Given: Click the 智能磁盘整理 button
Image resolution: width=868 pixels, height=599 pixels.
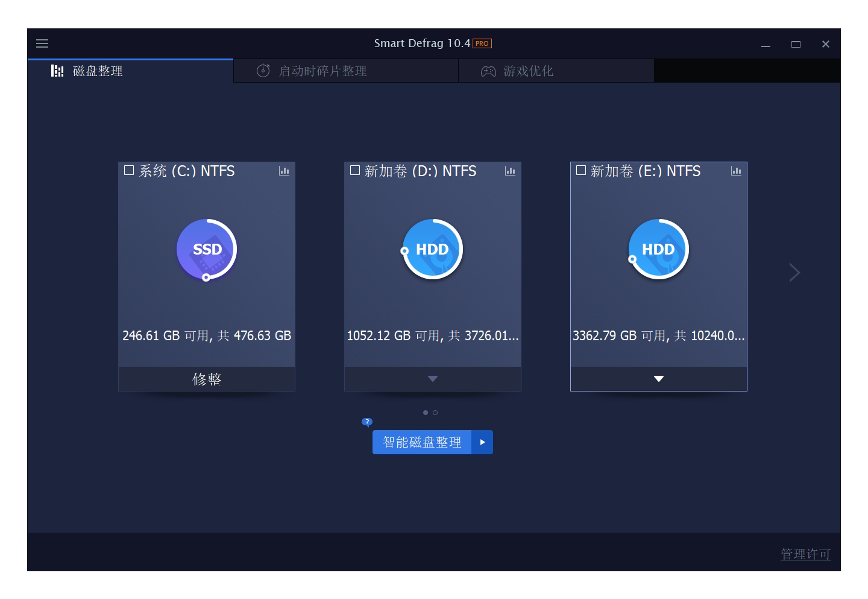Looking at the screenshot, I should coord(422,442).
